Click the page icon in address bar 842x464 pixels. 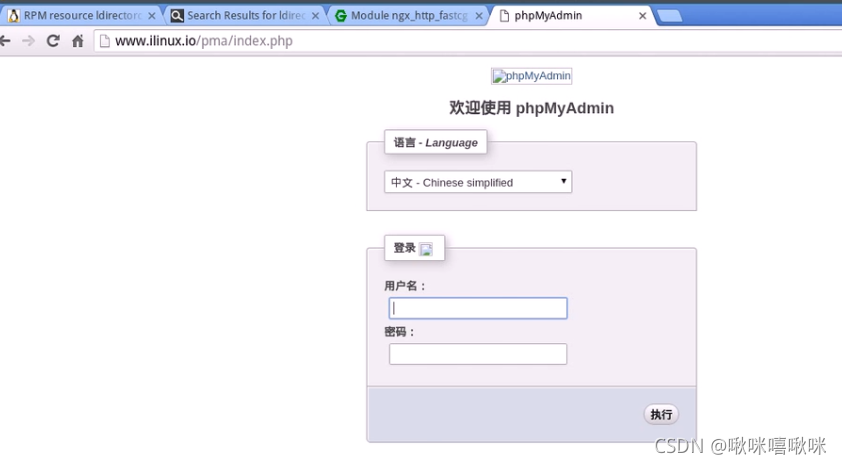[105, 41]
